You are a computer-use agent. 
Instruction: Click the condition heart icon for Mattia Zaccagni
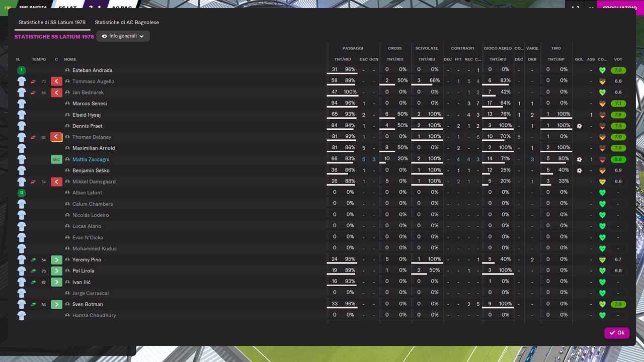(x=602, y=159)
